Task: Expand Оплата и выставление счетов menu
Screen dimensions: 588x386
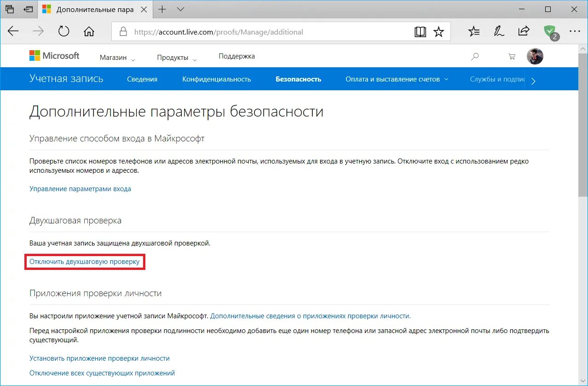Action: [x=397, y=79]
